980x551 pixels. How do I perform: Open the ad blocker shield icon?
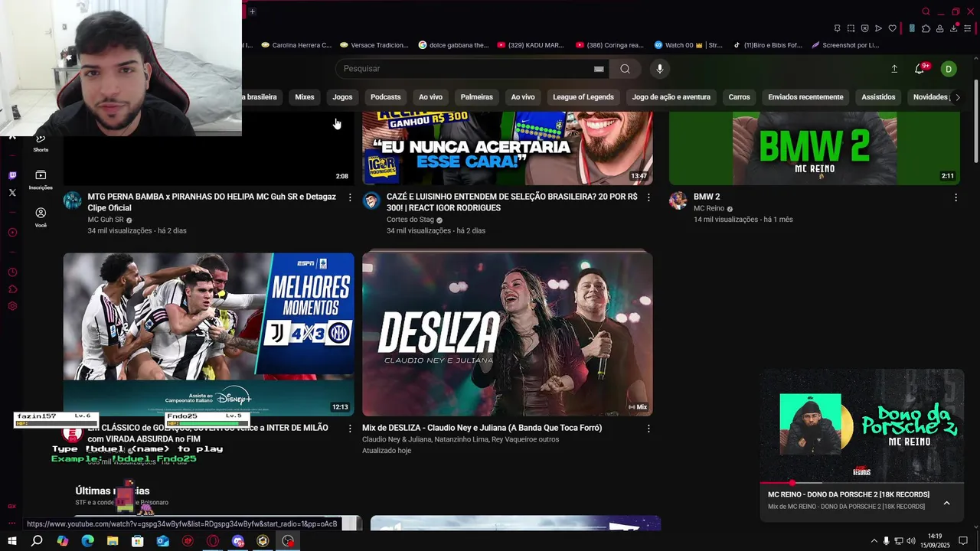pyautogui.click(x=864, y=28)
